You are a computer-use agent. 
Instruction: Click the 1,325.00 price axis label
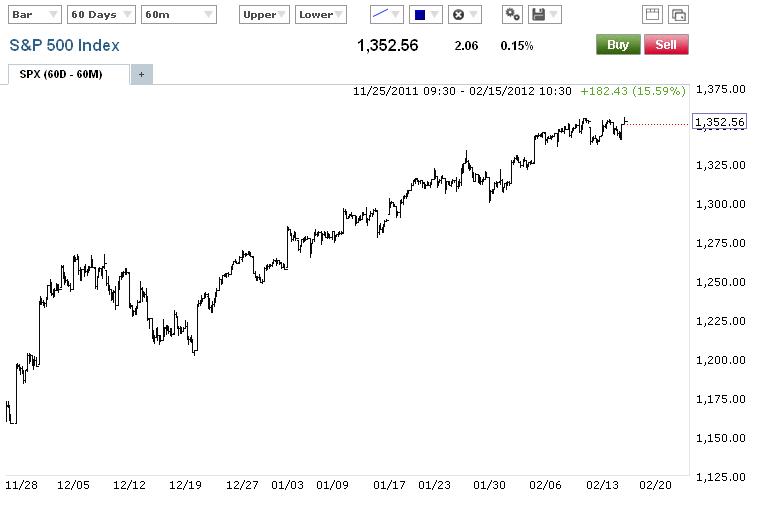(720, 165)
